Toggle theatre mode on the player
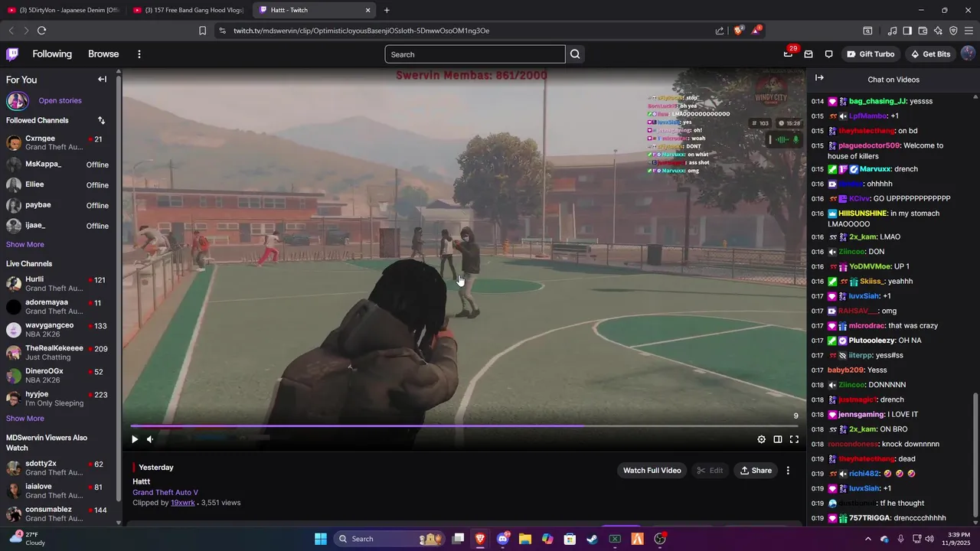The width and height of the screenshot is (980, 551). click(x=778, y=439)
